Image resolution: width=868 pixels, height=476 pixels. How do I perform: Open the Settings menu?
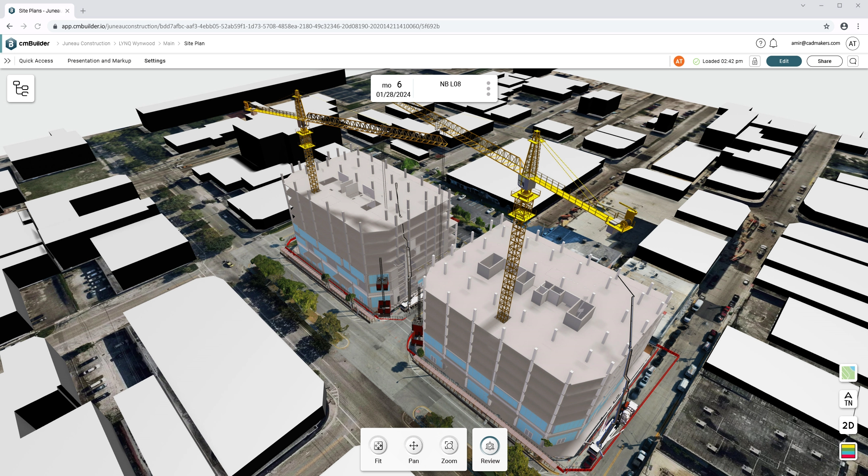coord(155,61)
